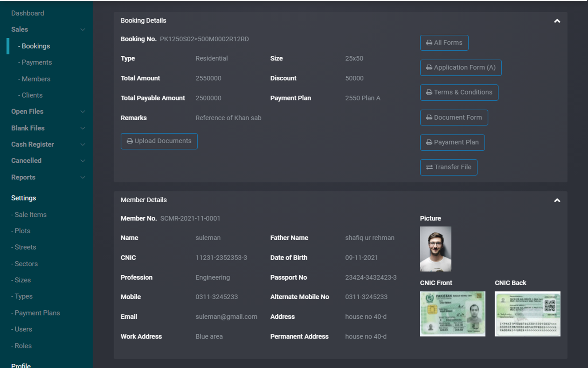
Task: Click the printer icon on All Forms
Action: tap(429, 43)
